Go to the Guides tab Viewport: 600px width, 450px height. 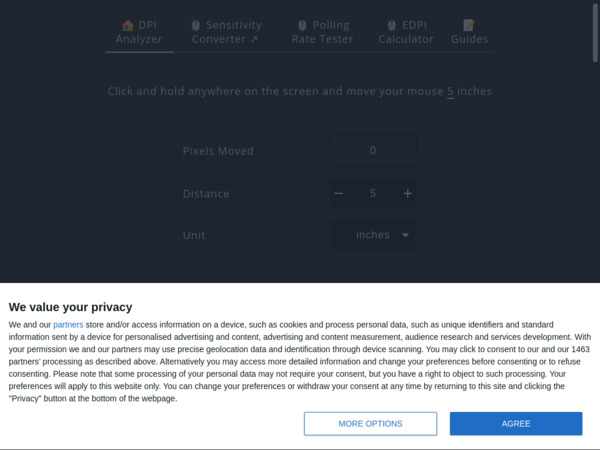(x=470, y=32)
